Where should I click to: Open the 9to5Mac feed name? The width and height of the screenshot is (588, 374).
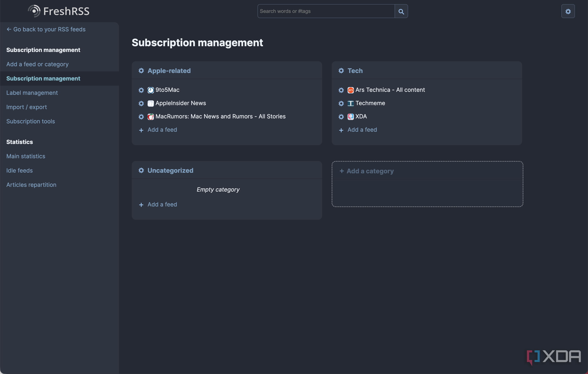click(167, 90)
